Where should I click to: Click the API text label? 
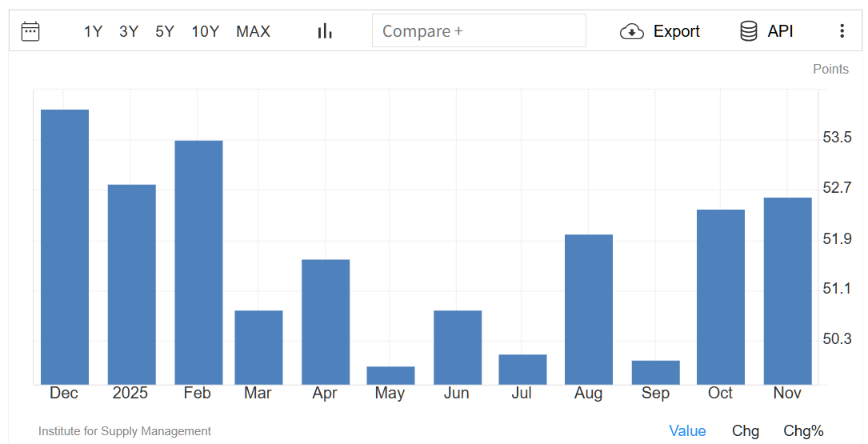coord(780,31)
